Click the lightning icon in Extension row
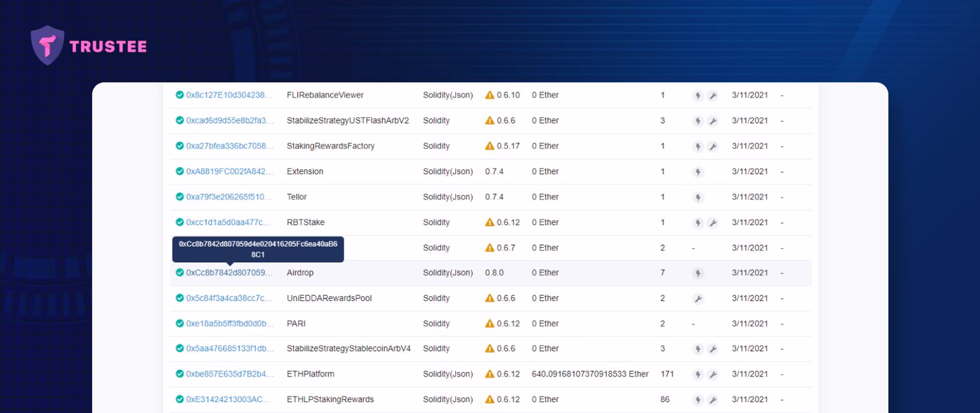 pos(698,172)
